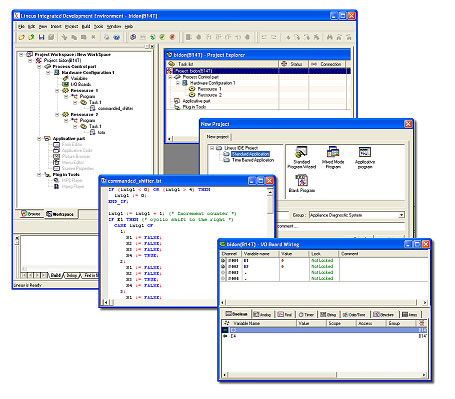Screen dimensions: 455x399
Task: Switch to the Timer variables tab
Action: pos(306,314)
